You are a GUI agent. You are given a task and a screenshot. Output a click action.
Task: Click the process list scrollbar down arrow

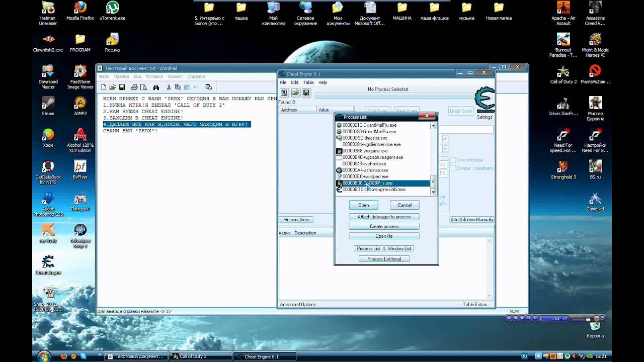[433, 192]
